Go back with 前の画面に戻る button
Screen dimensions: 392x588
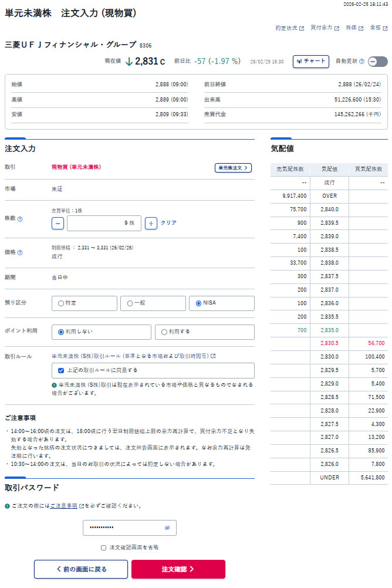tap(80, 569)
